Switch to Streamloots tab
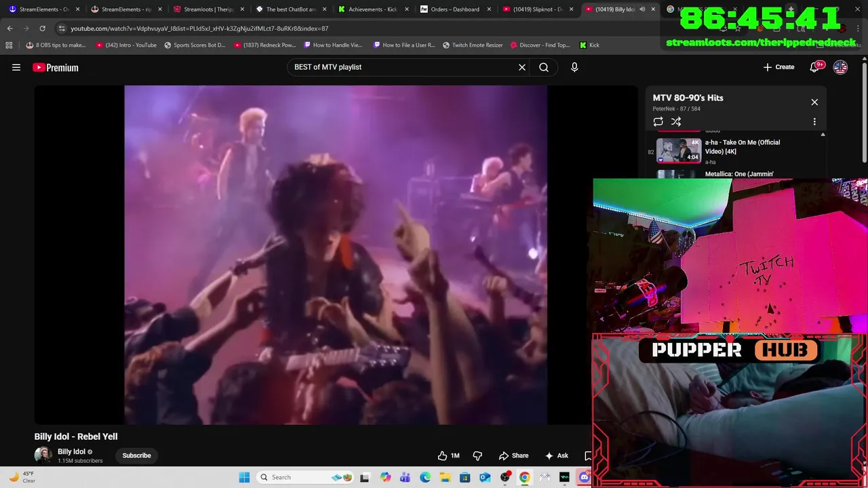The height and width of the screenshot is (488, 868). (x=208, y=9)
